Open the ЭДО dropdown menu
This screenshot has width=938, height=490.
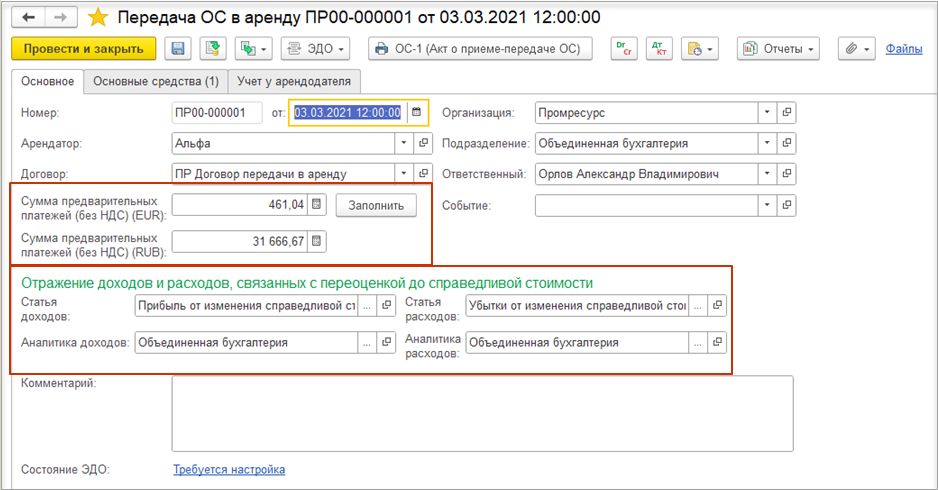coord(315,49)
